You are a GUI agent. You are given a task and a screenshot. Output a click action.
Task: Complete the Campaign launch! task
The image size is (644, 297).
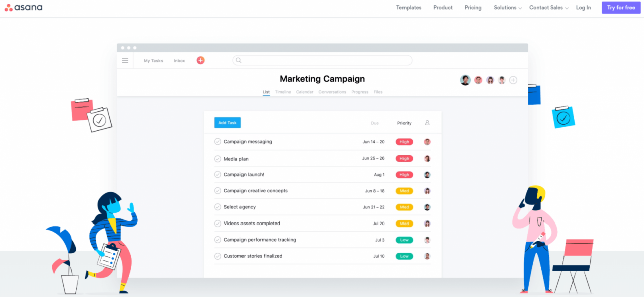pos(217,174)
